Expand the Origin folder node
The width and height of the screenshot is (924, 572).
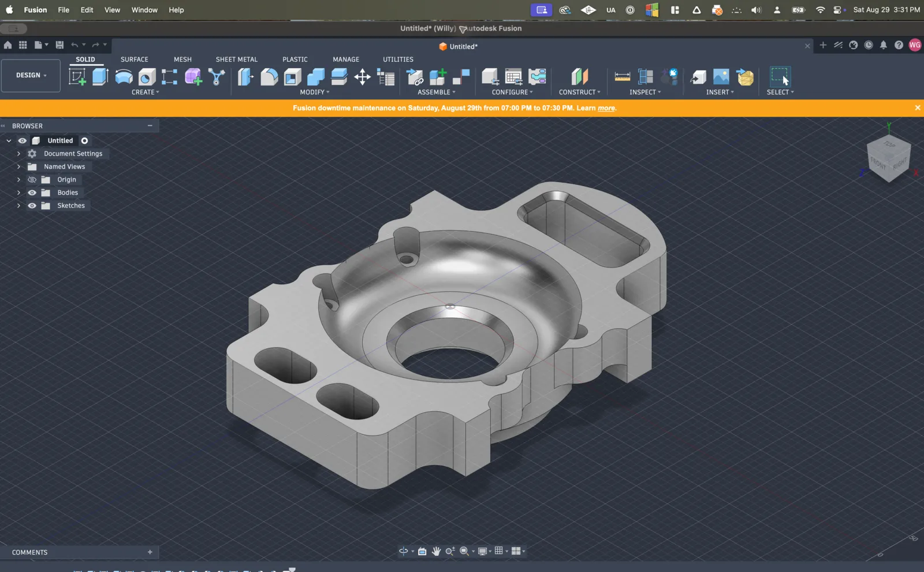coord(18,180)
